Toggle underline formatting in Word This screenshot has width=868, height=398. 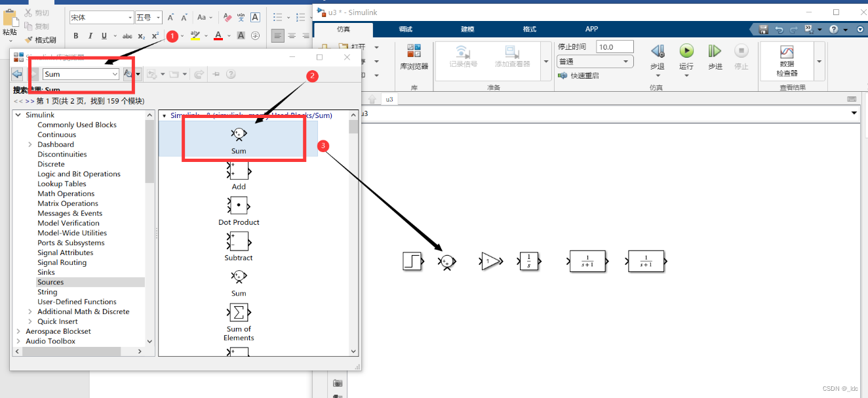pyautogui.click(x=104, y=36)
